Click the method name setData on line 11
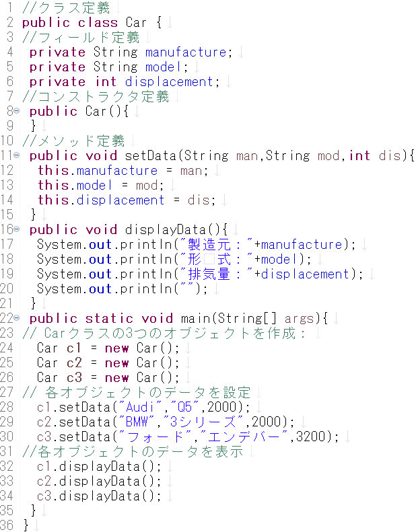418x532 pixels. point(150,156)
